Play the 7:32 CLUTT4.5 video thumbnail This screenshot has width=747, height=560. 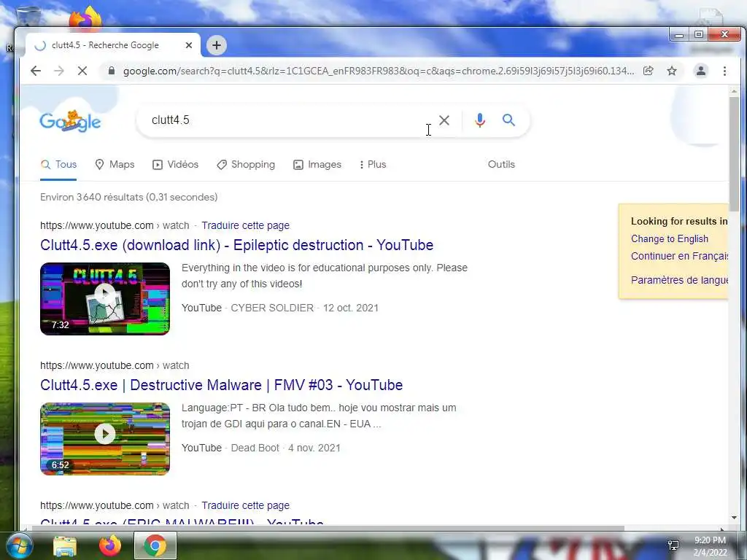click(105, 298)
